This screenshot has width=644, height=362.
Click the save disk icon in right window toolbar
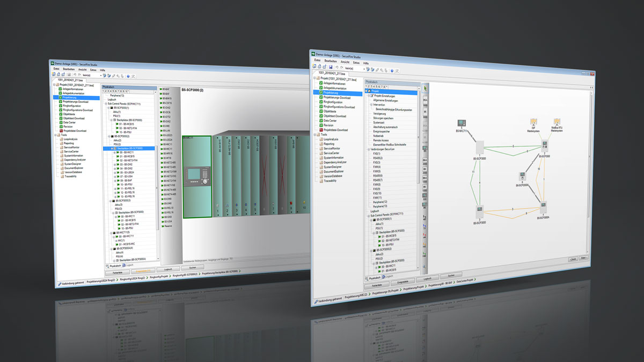tap(331, 67)
